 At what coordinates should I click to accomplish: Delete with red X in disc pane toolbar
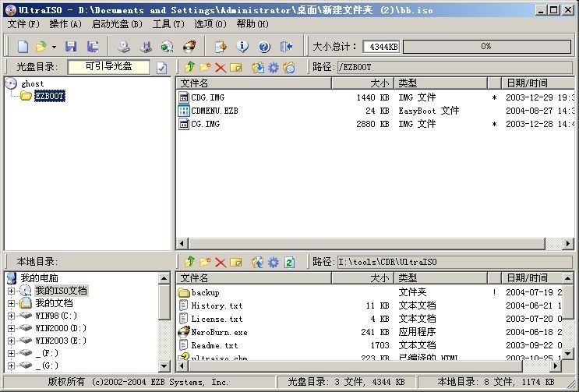pos(221,68)
